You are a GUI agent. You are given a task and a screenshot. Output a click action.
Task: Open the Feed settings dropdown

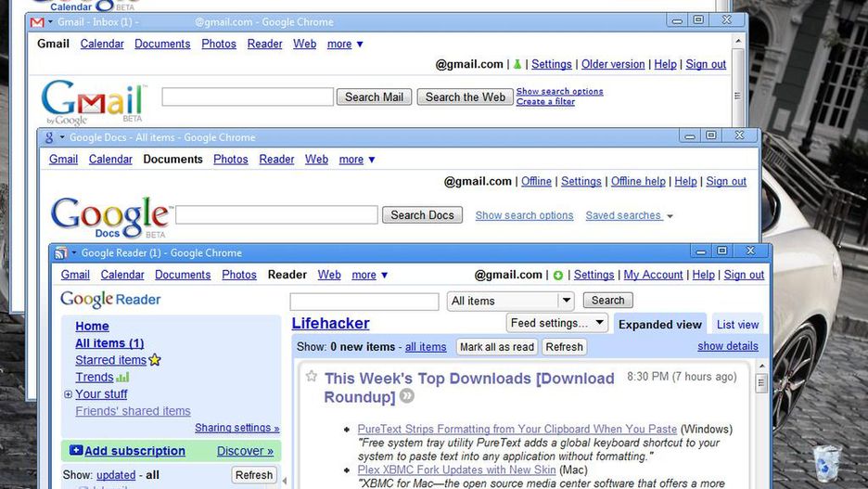pos(556,323)
